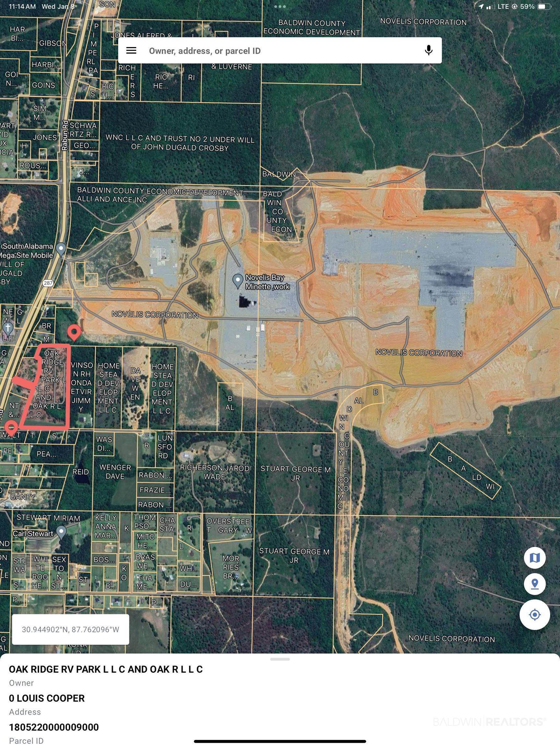560x747 pixels.
Task: Select the GOINS parcel label
Action: (x=43, y=85)
